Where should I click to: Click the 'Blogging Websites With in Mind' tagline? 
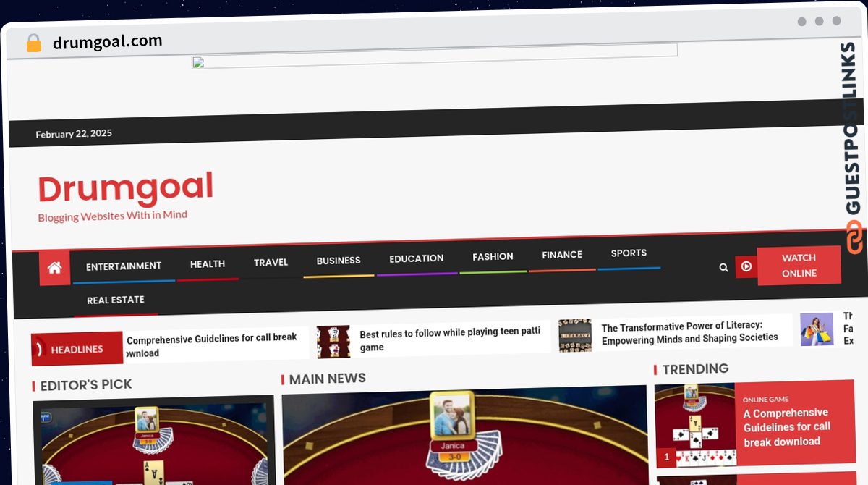(x=113, y=216)
